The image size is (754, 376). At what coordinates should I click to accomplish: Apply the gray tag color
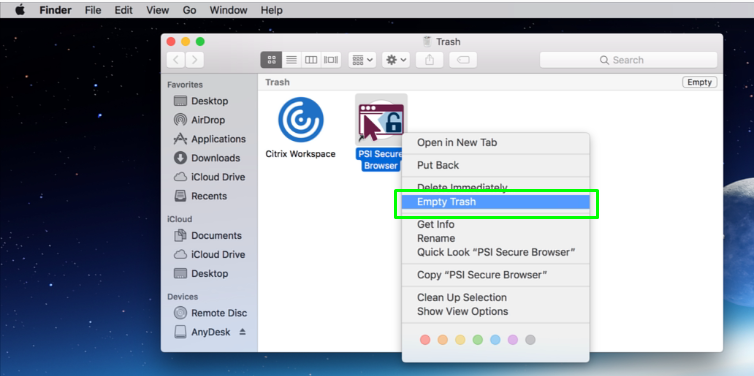click(530, 340)
